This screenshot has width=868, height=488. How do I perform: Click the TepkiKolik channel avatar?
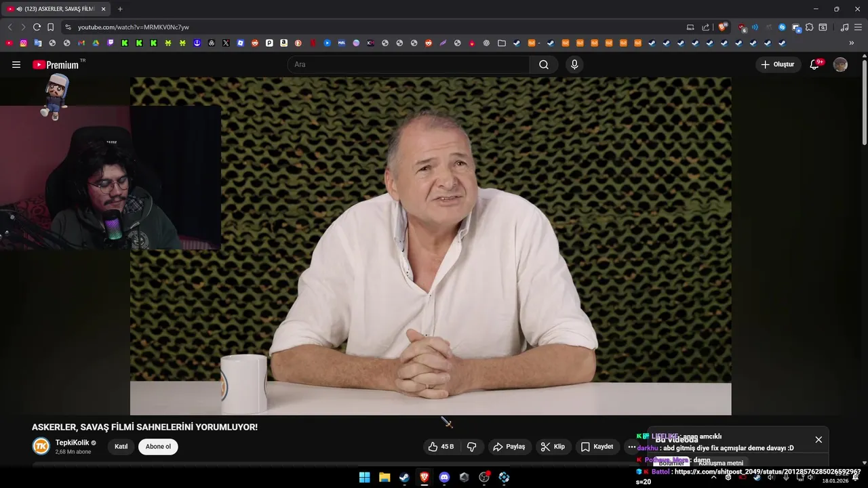41,446
